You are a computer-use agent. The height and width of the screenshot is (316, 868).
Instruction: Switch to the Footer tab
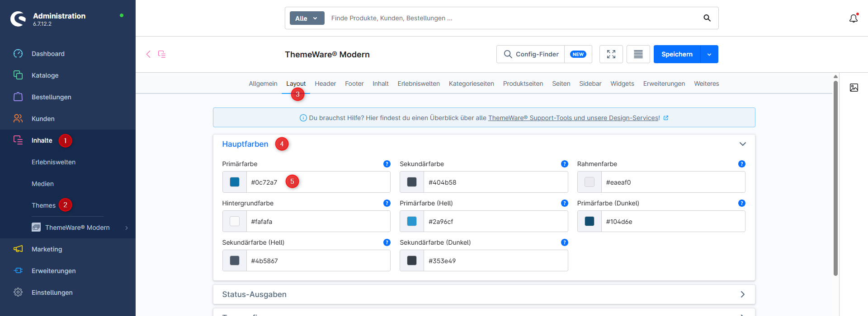tap(354, 84)
